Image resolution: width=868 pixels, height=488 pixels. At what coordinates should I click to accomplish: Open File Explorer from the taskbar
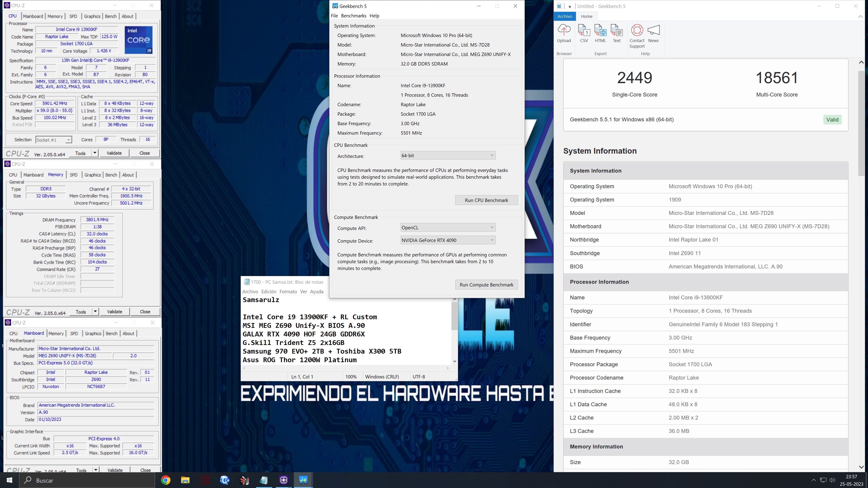185,480
